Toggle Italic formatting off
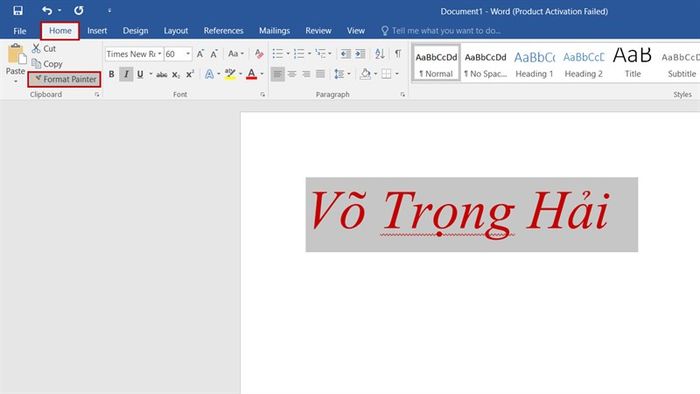 click(126, 74)
